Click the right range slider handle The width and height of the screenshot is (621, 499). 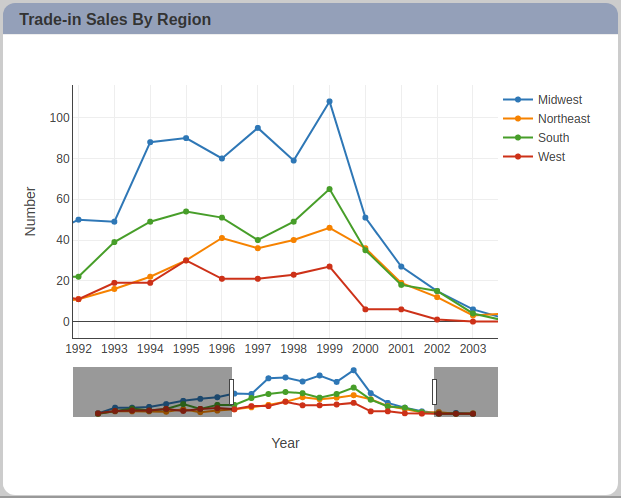coord(434,392)
